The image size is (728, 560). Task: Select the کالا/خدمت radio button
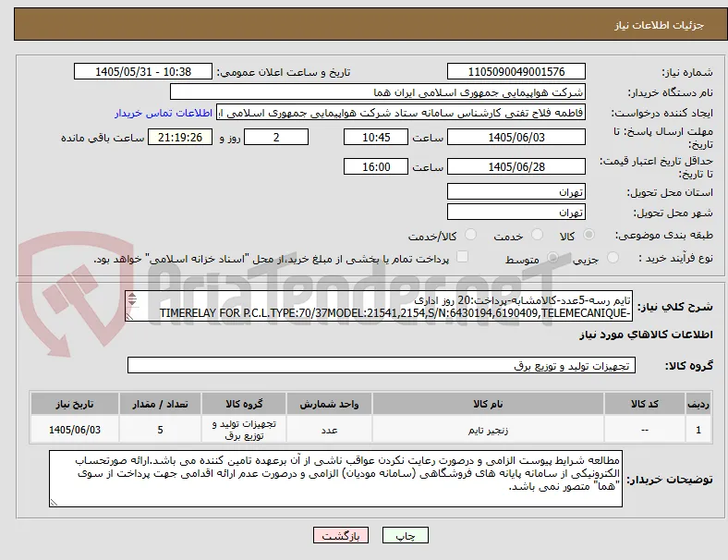coord(471,235)
